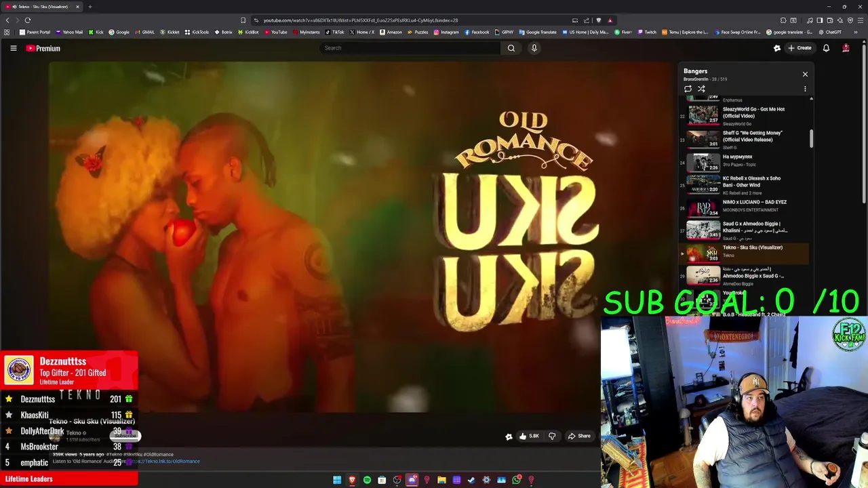Open Spotify from the taskbar
The width and height of the screenshot is (868, 488).
click(x=367, y=480)
